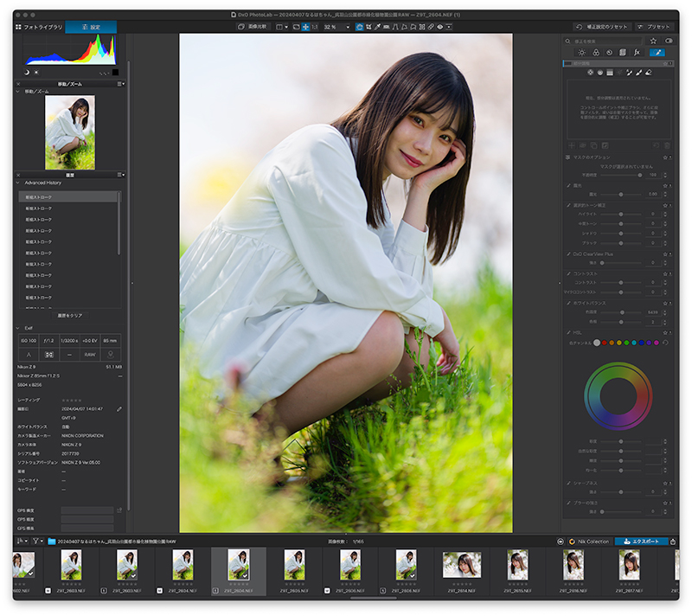692x616 pixels.
Task: Pick the graduated filter mask tool
Action: pos(610,73)
